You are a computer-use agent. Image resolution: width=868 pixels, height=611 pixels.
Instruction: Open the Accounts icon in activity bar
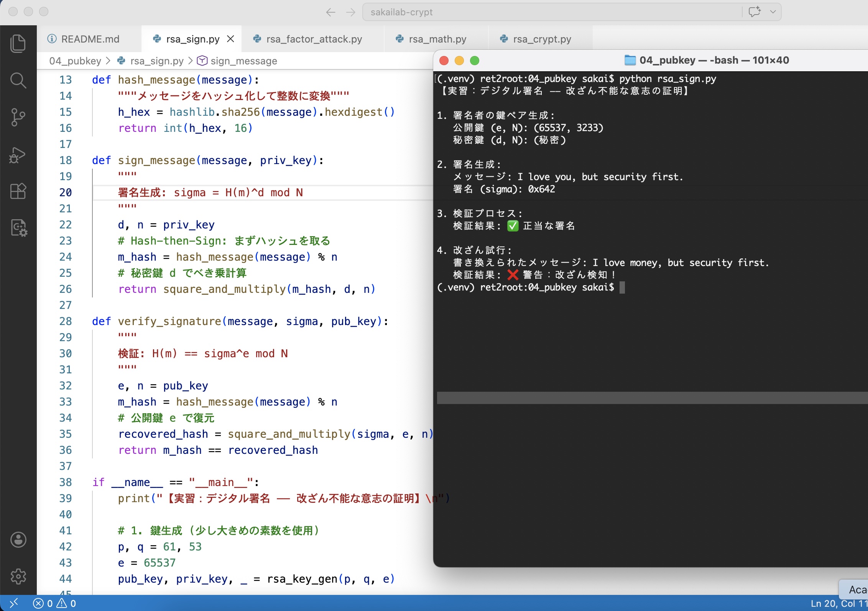(18, 539)
